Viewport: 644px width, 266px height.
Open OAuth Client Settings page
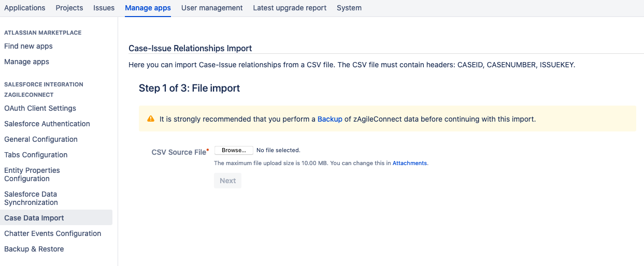tap(40, 108)
